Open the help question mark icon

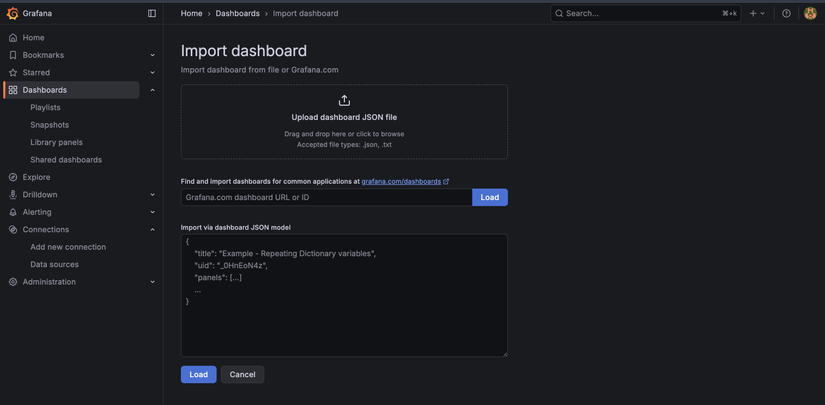786,14
